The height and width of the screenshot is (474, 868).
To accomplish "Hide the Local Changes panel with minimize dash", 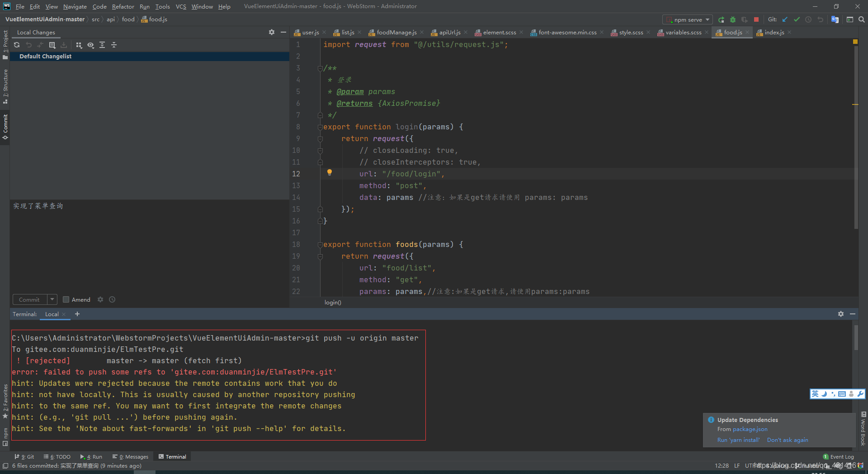I will click(283, 32).
